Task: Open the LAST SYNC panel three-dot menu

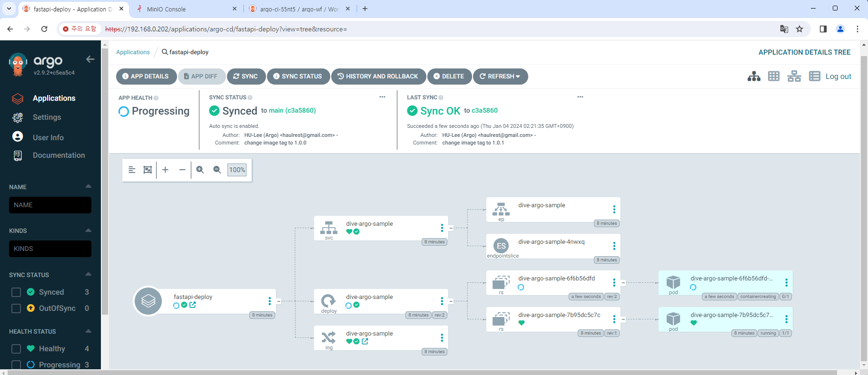Action: (580, 97)
